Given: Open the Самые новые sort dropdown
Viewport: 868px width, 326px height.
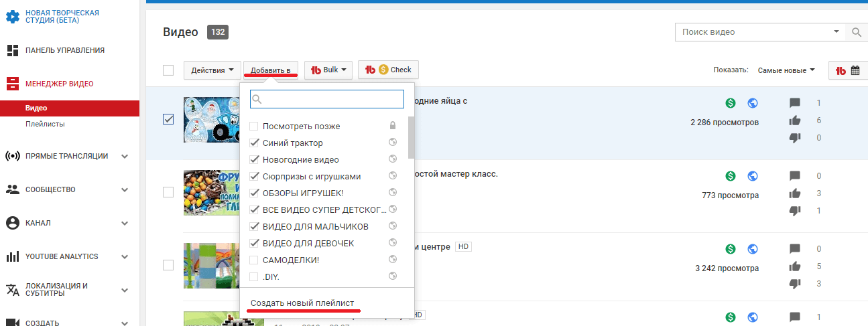Looking at the screenshot, I should (786, 70).
